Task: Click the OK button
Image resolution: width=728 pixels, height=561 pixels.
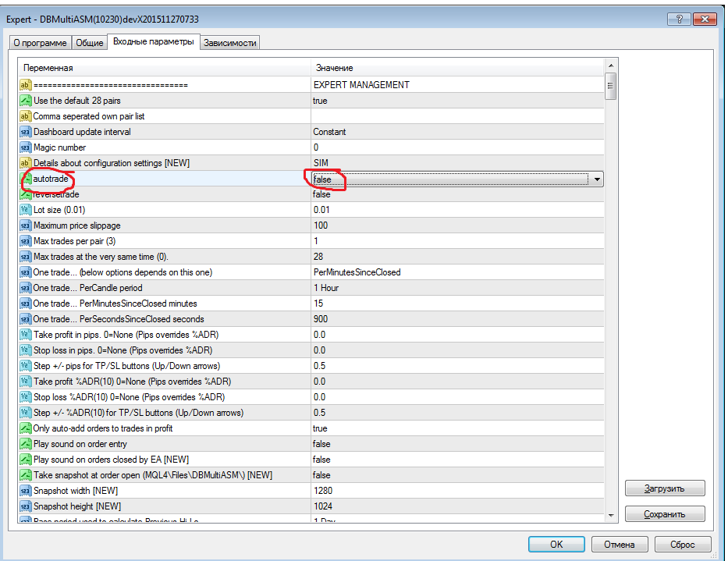Action: [x=556, y=545]
